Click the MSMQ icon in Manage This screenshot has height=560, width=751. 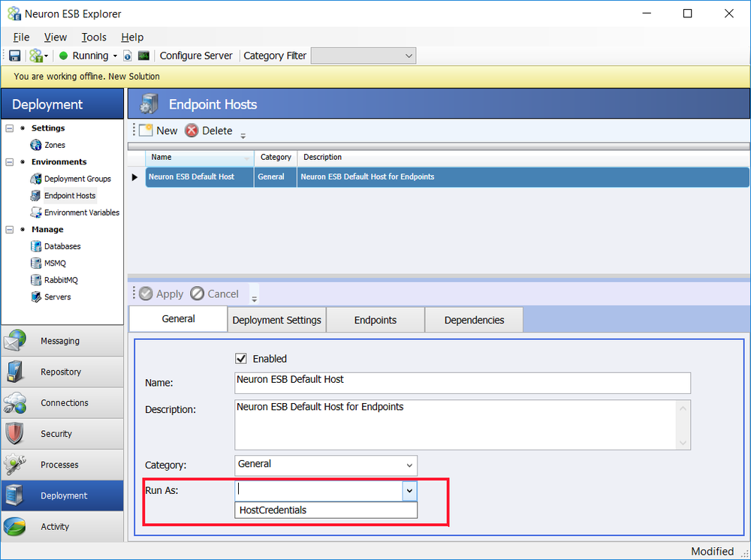click(x=35, y=263)
